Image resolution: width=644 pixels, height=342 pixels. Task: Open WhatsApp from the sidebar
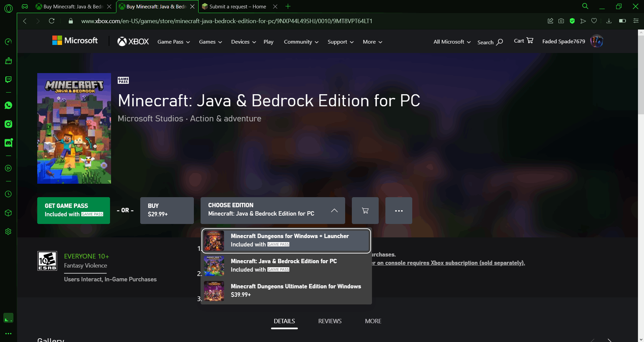[x=8, y=106]
